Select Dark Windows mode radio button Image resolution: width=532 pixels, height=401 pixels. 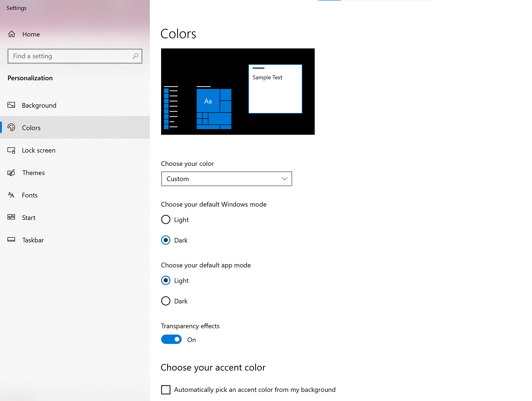pos(166,240)
